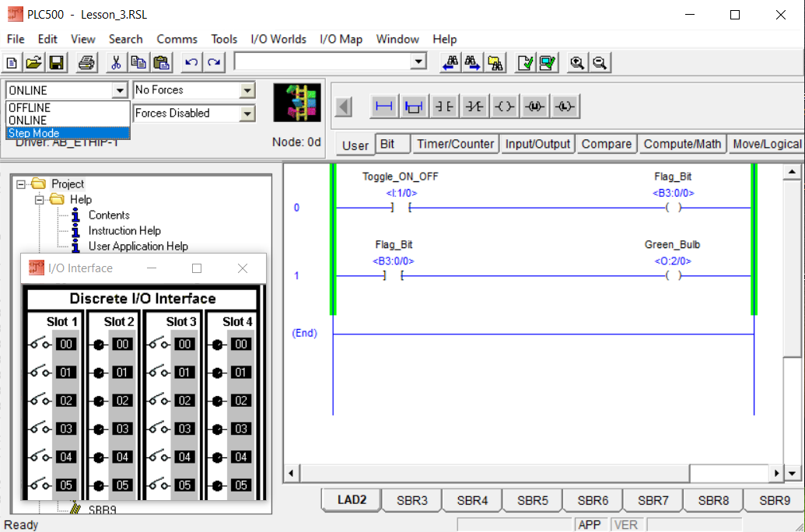
Task: Insert a branch instruction
Action: pyautogui.click(x=414, y=107)
